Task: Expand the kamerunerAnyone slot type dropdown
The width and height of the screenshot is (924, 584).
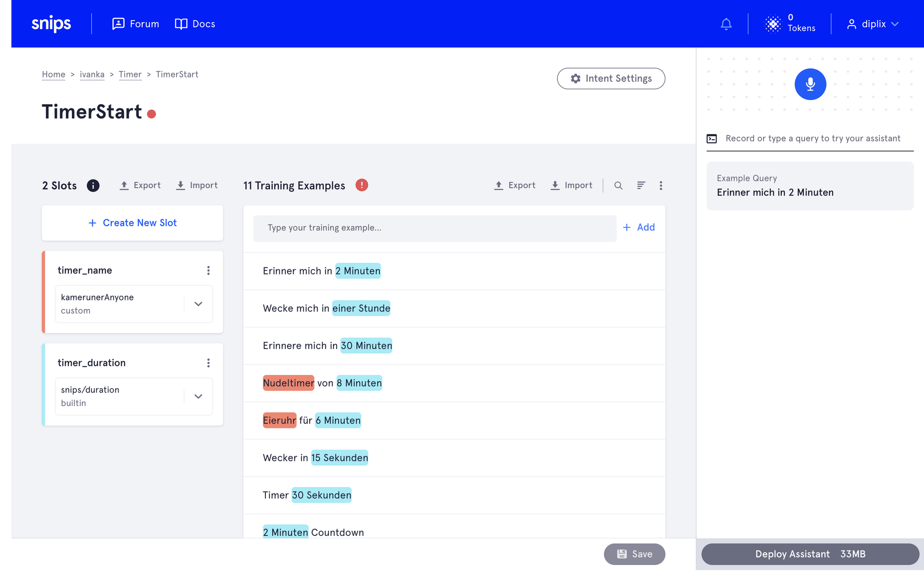Action: point(198,304)
